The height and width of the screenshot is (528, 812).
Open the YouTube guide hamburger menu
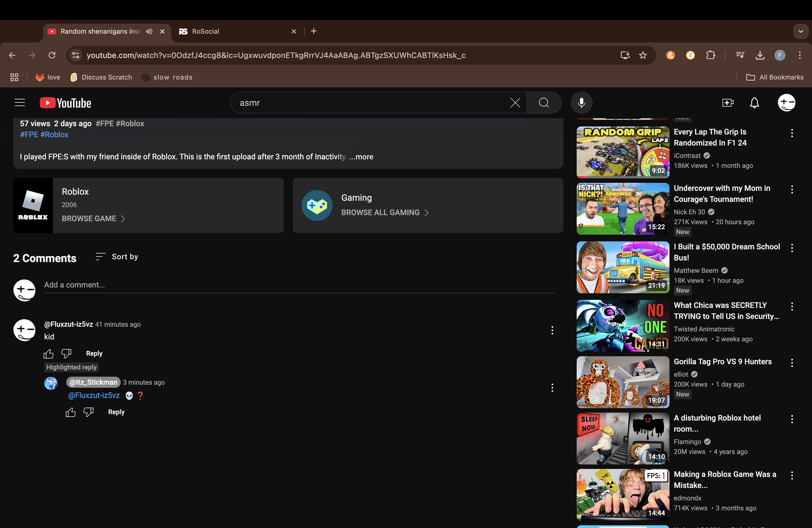pos(20,103)
